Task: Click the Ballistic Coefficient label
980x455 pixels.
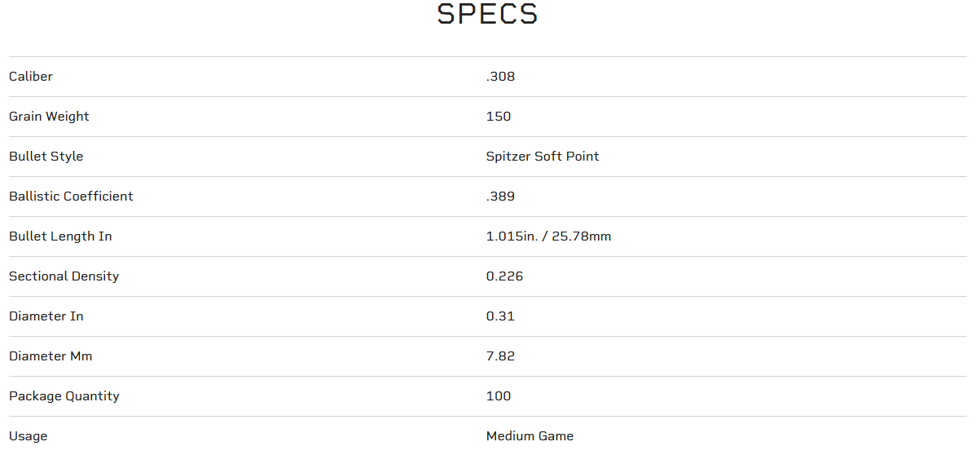Action: (71, 197)
